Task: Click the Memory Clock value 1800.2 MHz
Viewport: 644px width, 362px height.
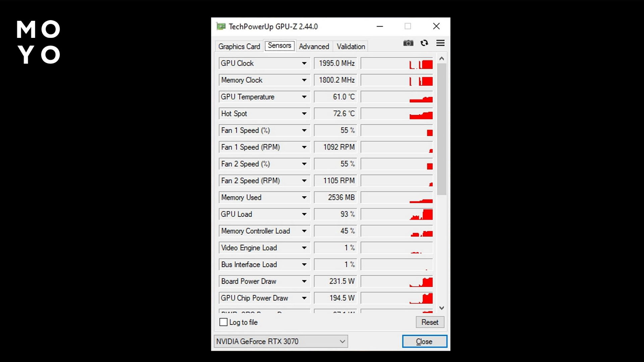Action: 336,80
